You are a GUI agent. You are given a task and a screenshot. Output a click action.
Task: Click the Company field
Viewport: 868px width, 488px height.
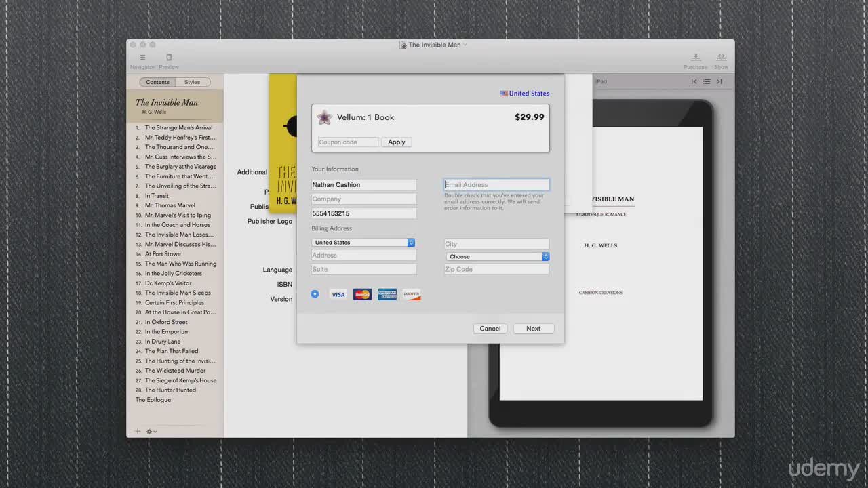363,199
